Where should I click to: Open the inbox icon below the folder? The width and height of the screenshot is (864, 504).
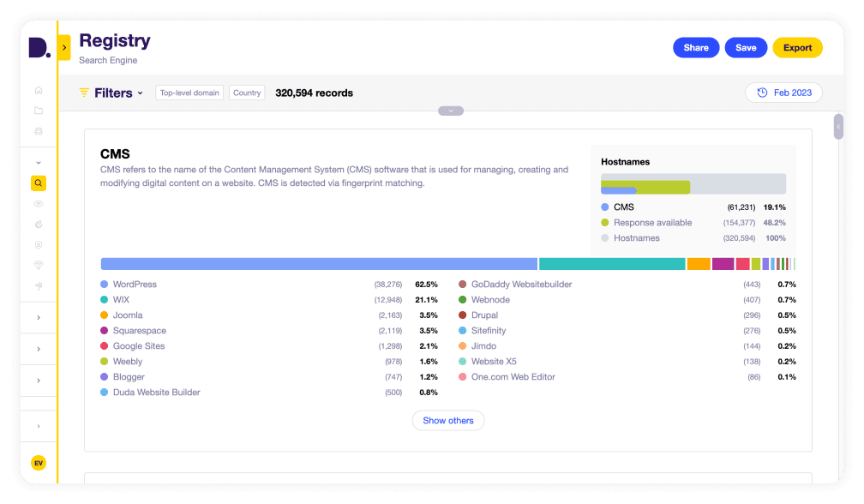[39, 131]
